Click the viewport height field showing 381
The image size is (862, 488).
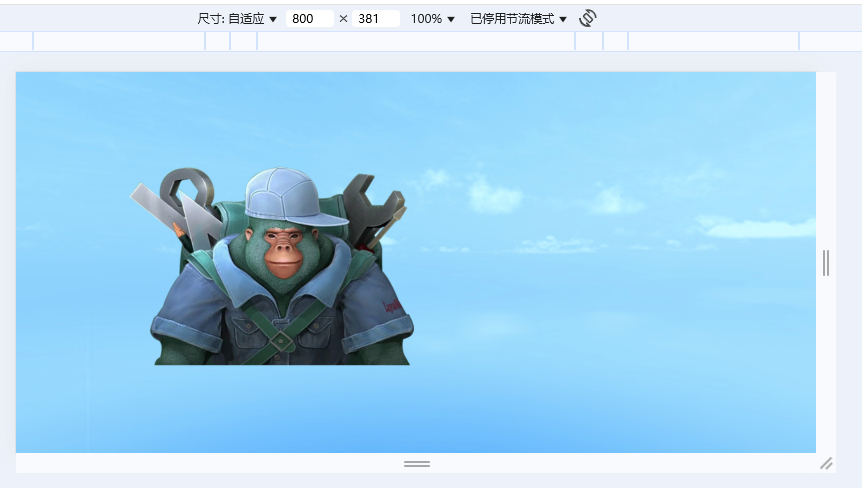click(x=375, y=19)
